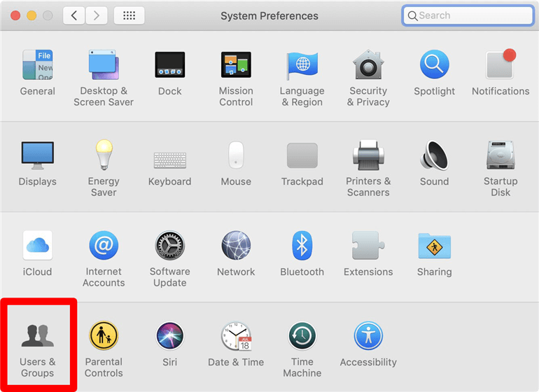Image resolution: width=539 pixels, height=392 pixels.
Task: Click the back navigation arrow
Action: point(74,15)
